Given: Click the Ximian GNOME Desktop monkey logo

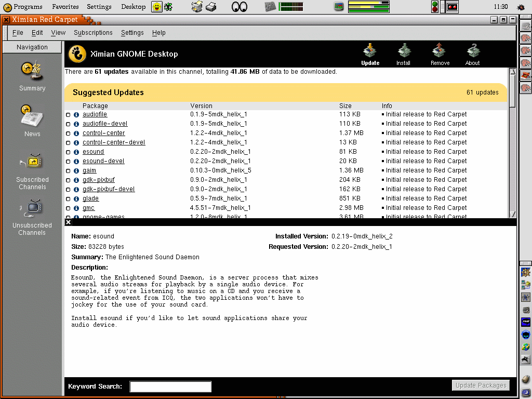Looking at the screenshot, I should point(77,54).
